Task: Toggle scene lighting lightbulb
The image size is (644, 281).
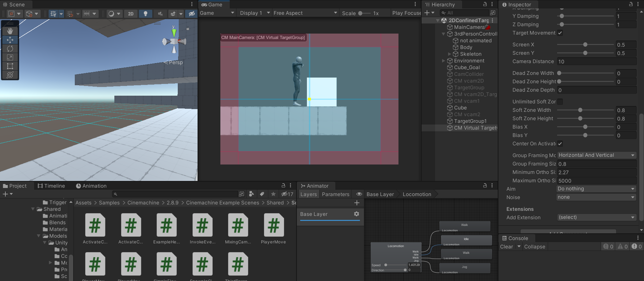Action: pos(145,14)
